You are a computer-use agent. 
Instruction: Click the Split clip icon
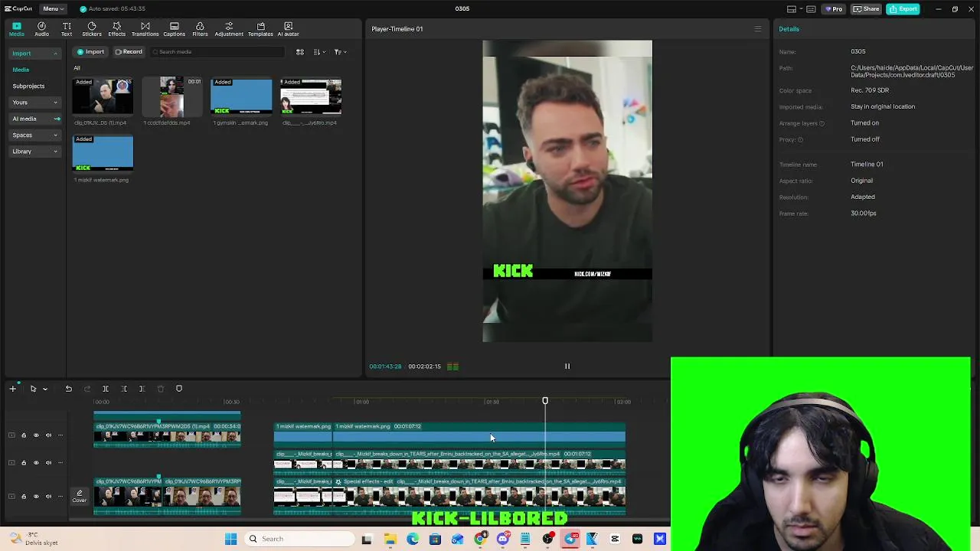(x=106, y=389)
